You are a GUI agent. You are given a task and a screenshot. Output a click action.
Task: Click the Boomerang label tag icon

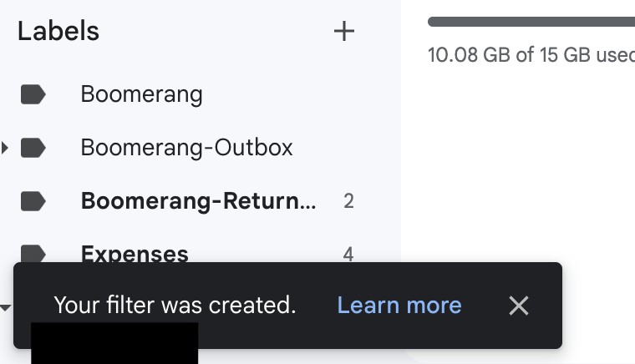pyautogui.click(x=33, y=94)
